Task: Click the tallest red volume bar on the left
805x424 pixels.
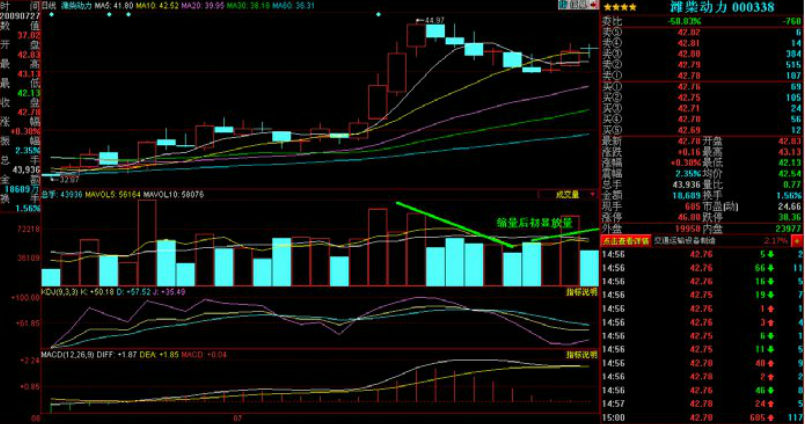Action: point(147,243)
